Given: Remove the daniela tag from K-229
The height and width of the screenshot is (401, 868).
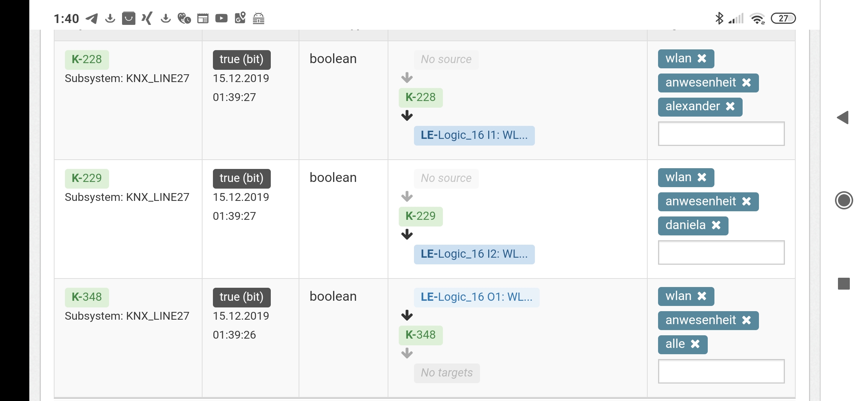Looking at the screenshot, I should pyautogui.click(x=716, y=225).
